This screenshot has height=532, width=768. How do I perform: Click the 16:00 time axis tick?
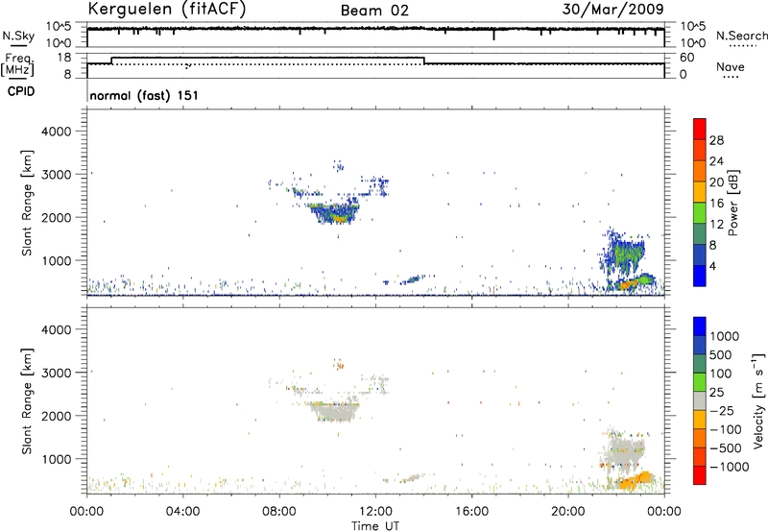(471, 512)
